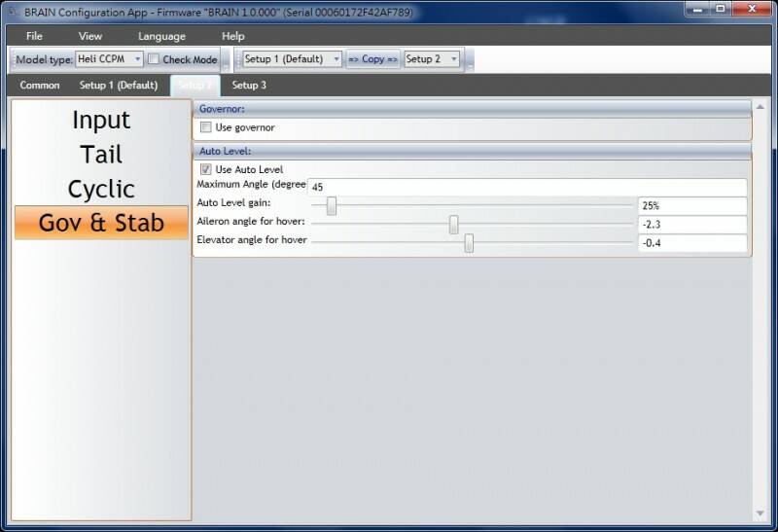Select the Input section in sidebar
The image size is (778, 532).
pos(101,121)
